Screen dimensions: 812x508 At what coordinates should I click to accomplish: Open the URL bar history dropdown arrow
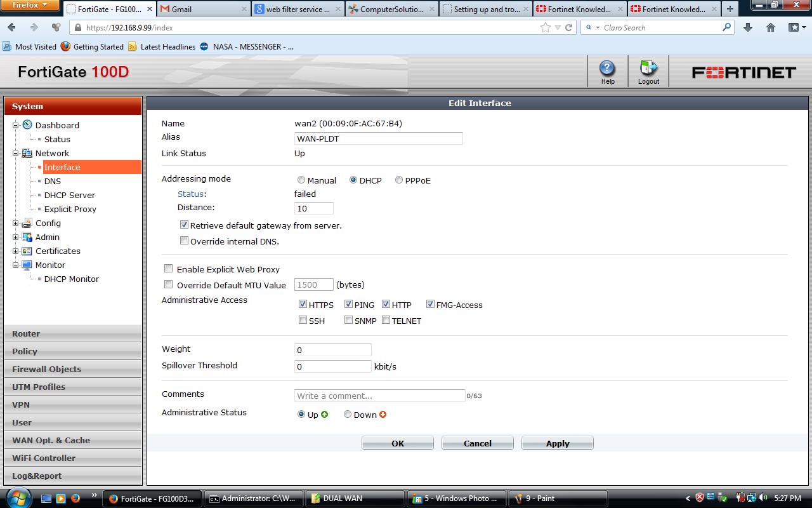pos(558,27)
